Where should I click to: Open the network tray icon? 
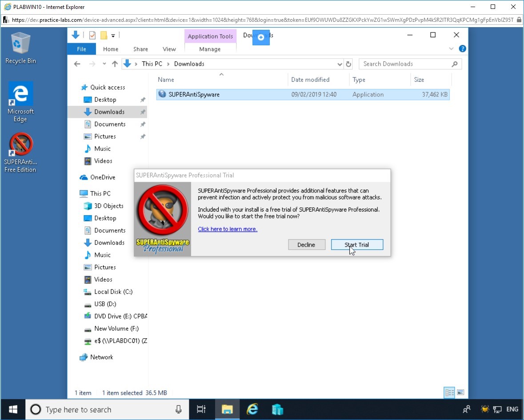point(498,409)
